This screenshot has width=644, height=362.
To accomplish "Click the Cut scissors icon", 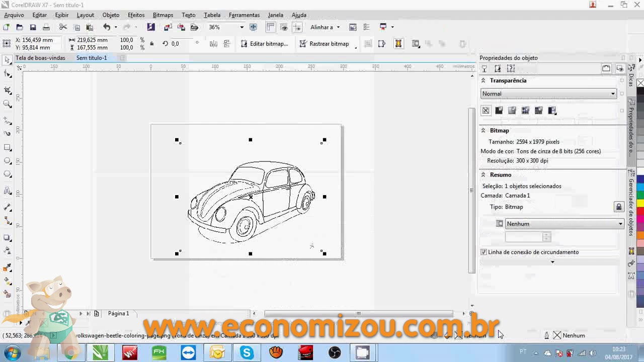I will coord(63,27).
